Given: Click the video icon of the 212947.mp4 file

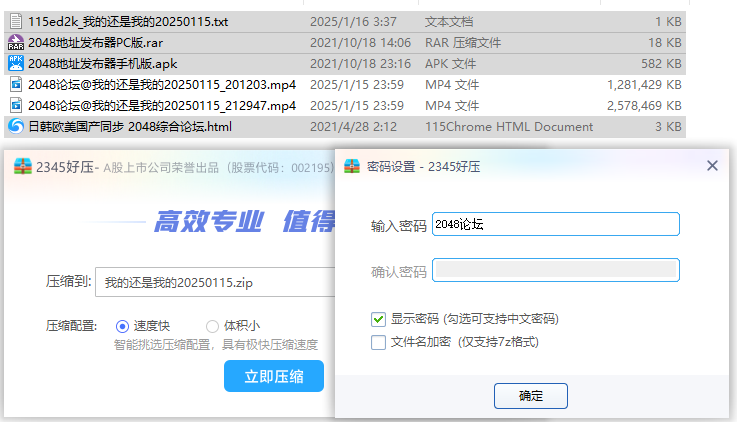Looking at the screenshot, I should pos(16,105).
